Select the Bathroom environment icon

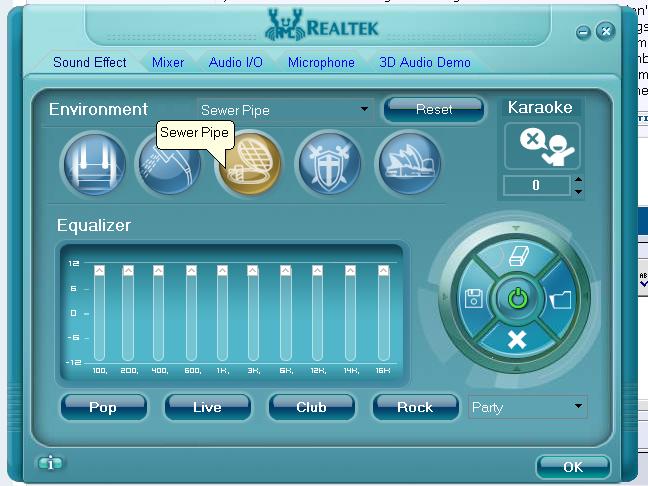(x=95, y=164)
